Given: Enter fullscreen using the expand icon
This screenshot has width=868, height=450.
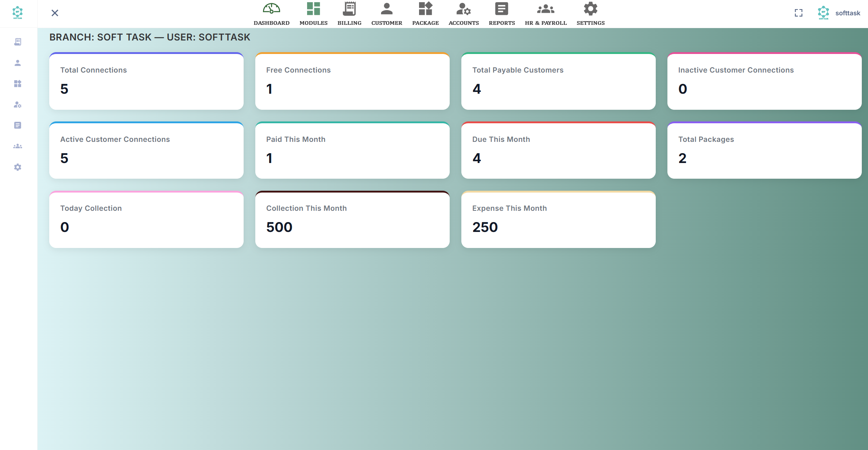Looking at the screenshot, I should click(798, 13).
